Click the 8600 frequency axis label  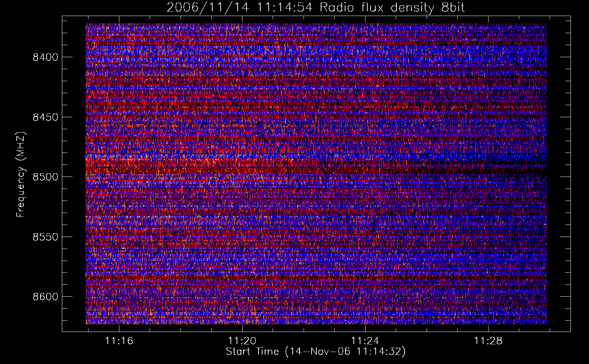[45, 297]
